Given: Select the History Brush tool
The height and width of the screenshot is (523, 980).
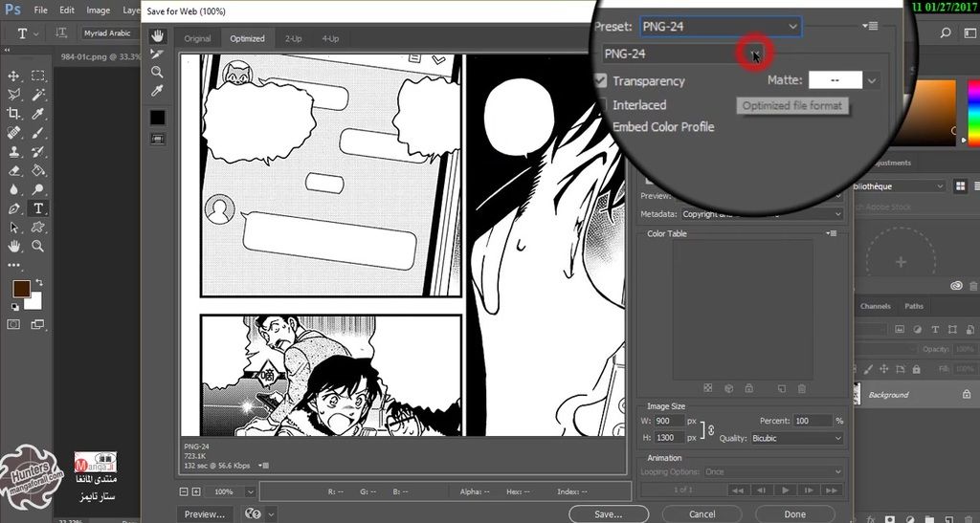Looking at the screenshot, I should [x=38, y=152].
